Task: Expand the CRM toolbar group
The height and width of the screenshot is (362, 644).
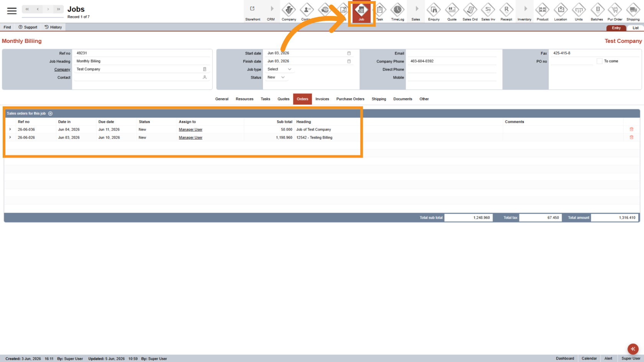Action: [x=271, y=12]
